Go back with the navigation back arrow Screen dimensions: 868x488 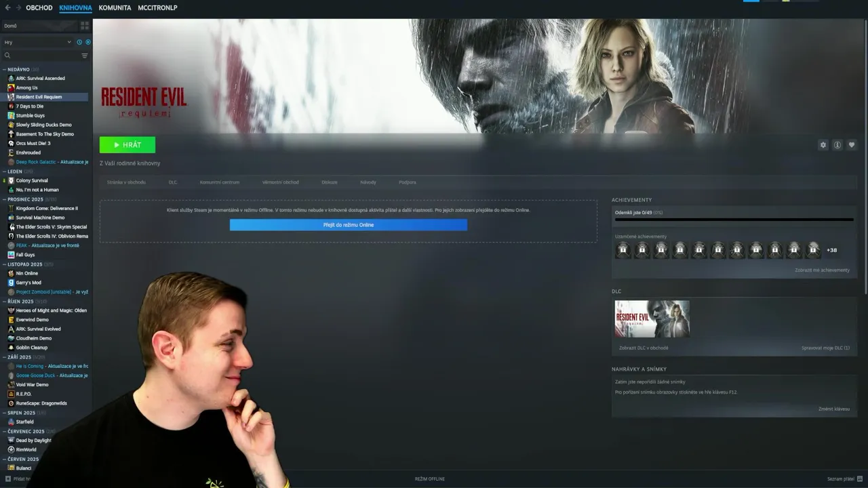point(7,8)
